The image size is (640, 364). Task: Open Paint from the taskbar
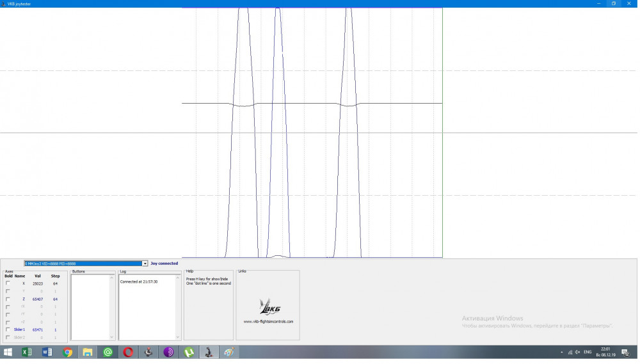tap(229, 353)
